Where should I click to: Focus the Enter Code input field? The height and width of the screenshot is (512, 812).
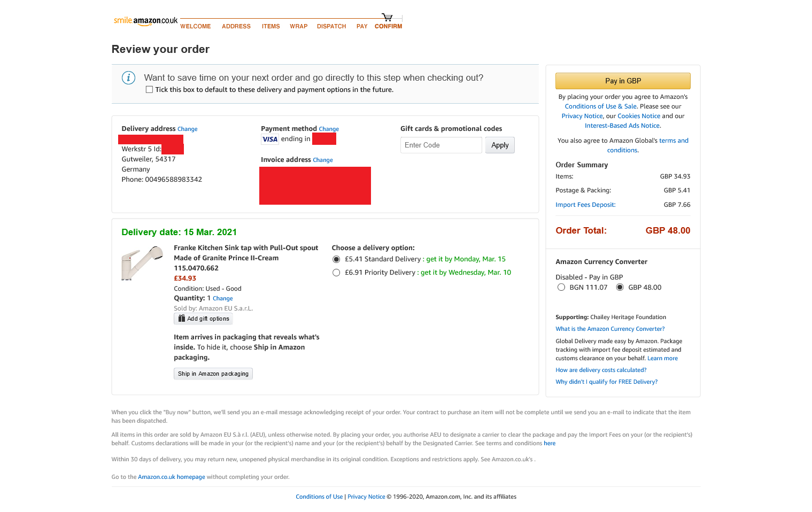(x=441, y=145)
